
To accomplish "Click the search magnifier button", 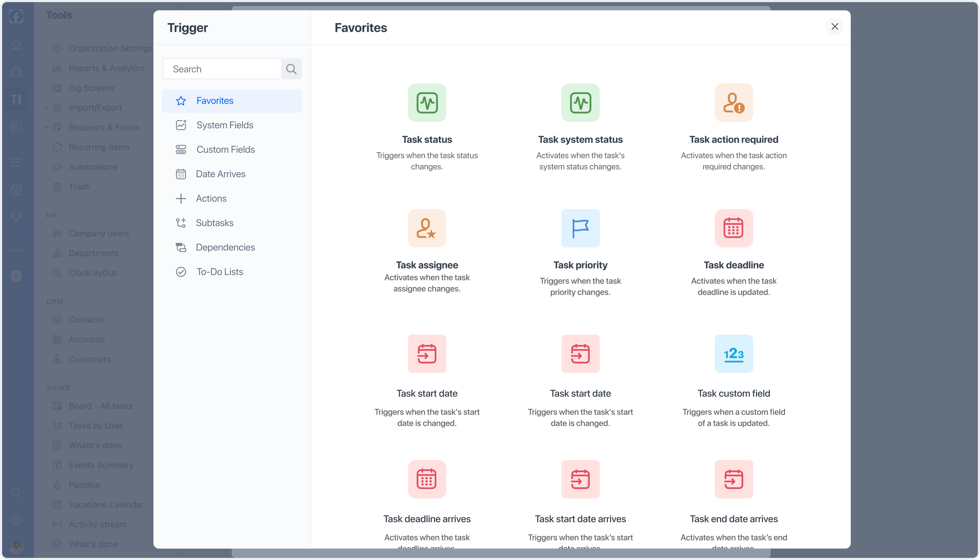I will click(x=291, y=69).
